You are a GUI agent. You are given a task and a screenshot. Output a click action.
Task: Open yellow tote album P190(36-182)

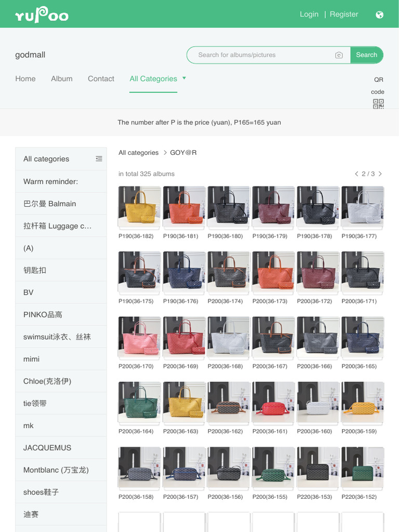click(x=139, y=207)
